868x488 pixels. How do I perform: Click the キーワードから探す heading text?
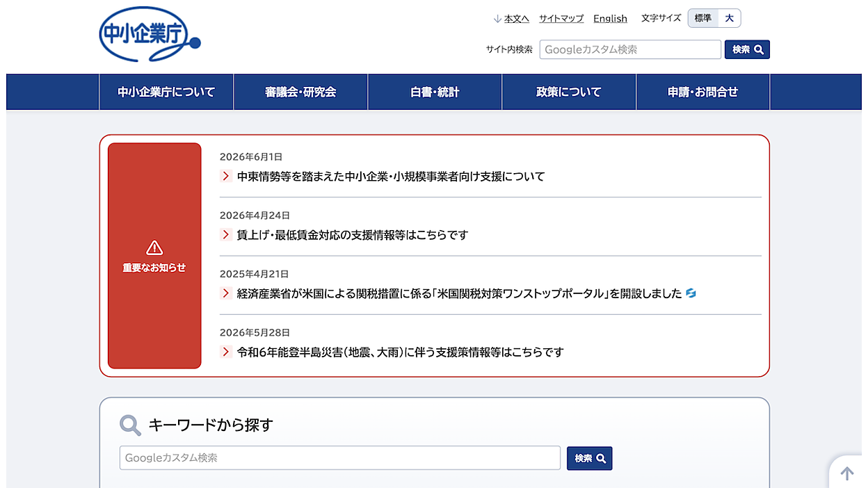coord(211,425)
